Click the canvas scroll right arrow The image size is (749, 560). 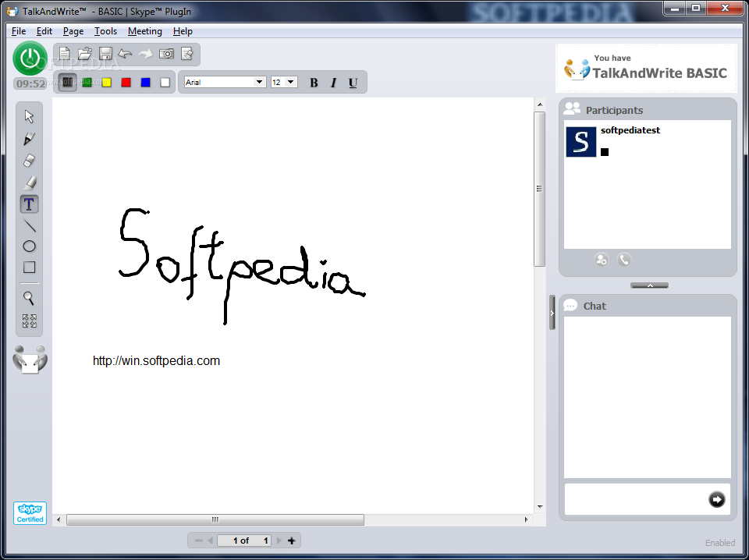pyautogui.click(x=527, y=520)
